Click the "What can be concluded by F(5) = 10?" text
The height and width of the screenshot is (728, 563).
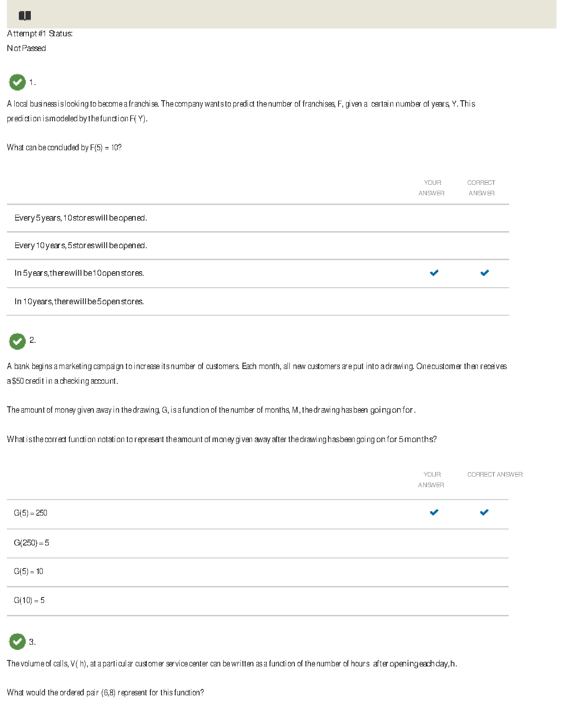click(x=64, y=148)
